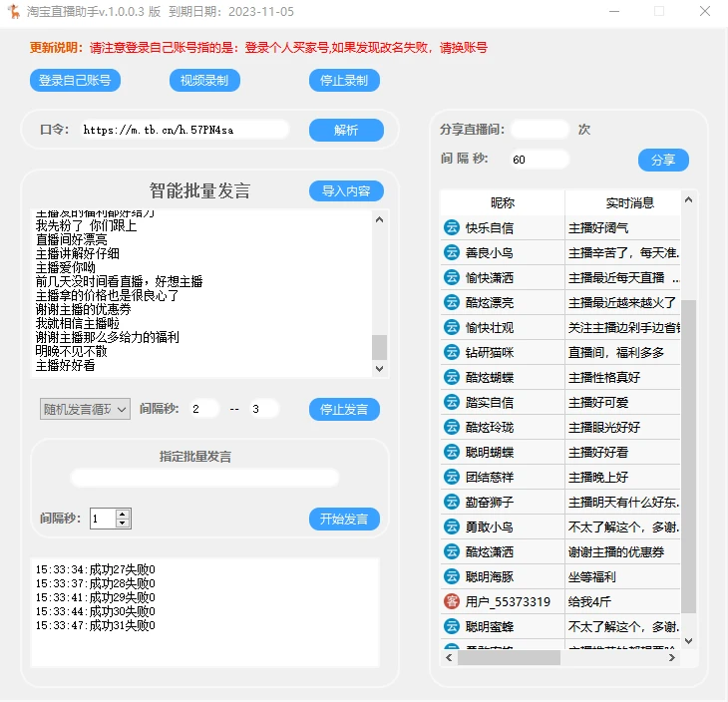
Task: Click the 昵称 column header
Action: pyautogui.click(x=503, y=202)
